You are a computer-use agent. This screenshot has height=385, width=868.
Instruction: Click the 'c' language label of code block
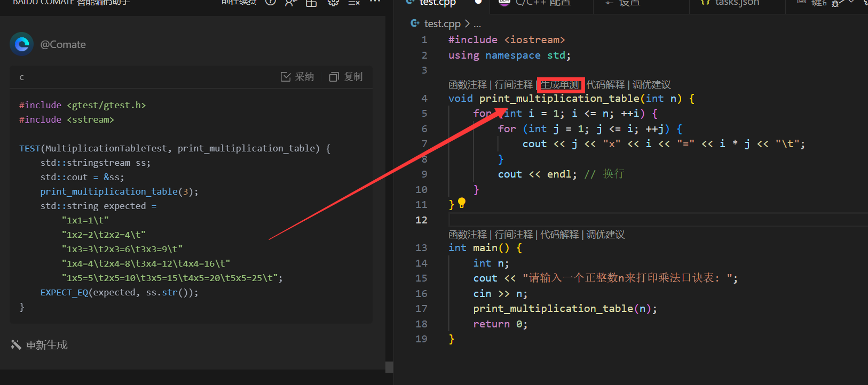click(22, 77)
